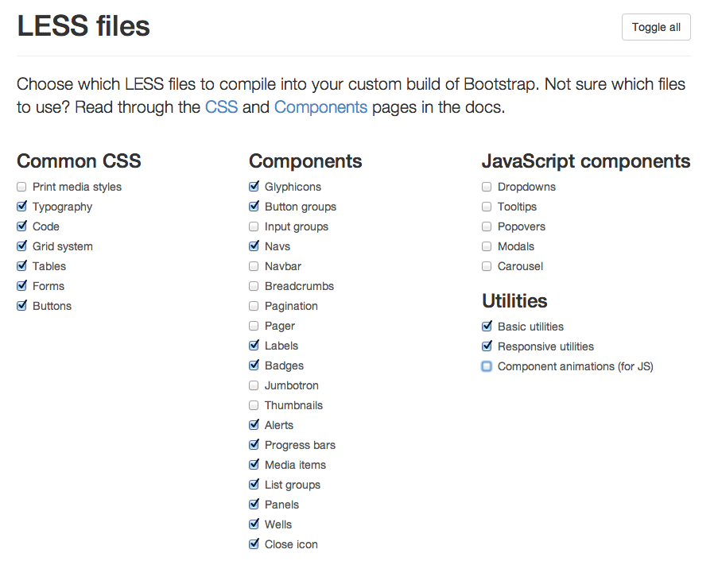This screenshot has width=718, height=588.
Task: Enable the Dropdowns checkbox
Action: (487, 187)
